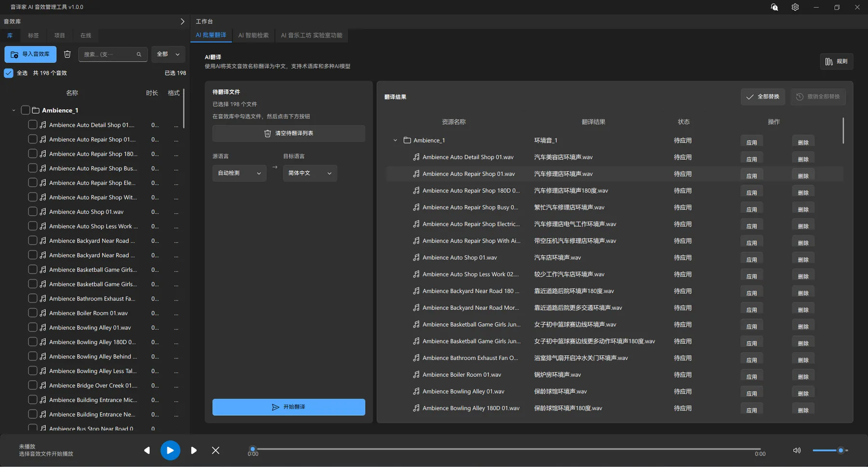Collapse the sound library panel arrow
The height and width of the screenshot is (467, 868).
pos(182,21)
